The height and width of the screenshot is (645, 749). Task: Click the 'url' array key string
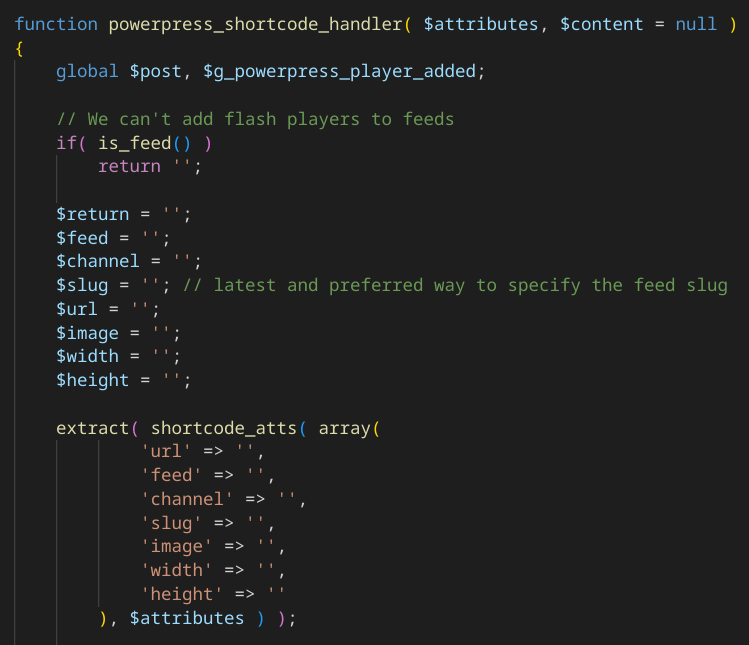pos(165,451)
